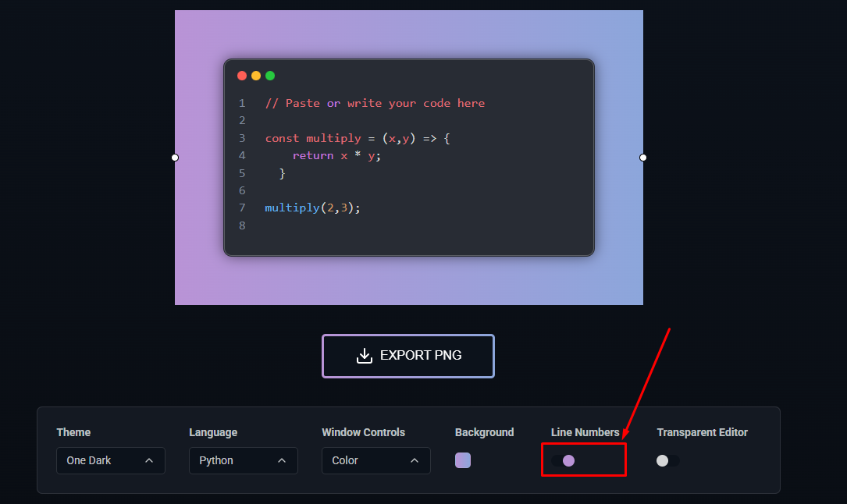
Task: Click the chevron in the Window Controls dropdown
Action: [415, 460]
